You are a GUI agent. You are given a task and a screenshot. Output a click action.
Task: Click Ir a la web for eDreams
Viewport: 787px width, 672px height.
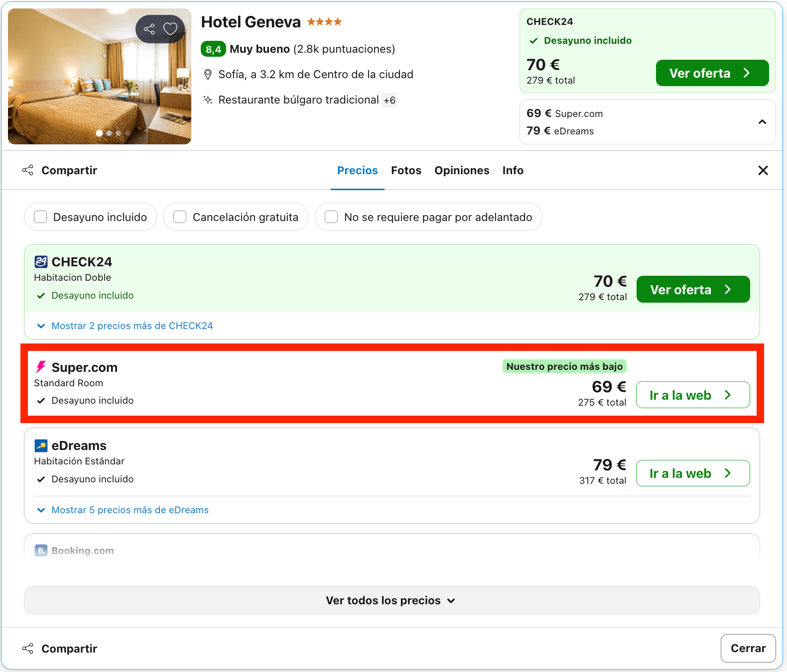(693, 473)
